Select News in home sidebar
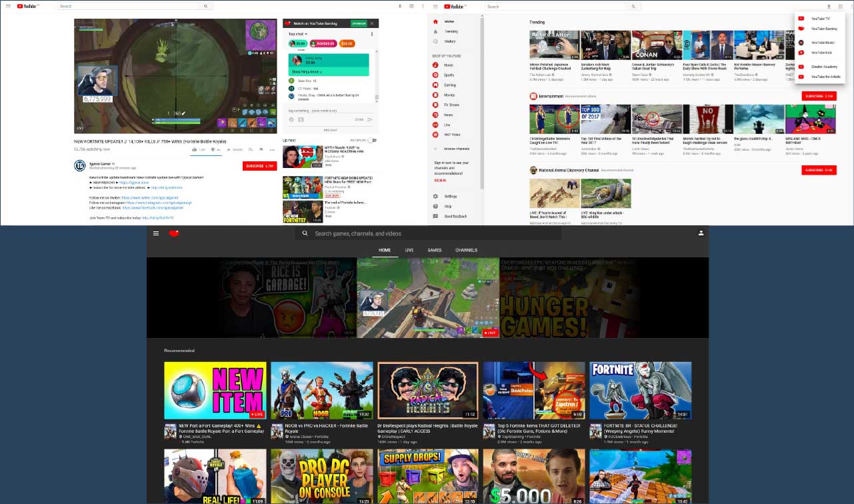Screen dimensions: 854x504 tap(449, 115)
